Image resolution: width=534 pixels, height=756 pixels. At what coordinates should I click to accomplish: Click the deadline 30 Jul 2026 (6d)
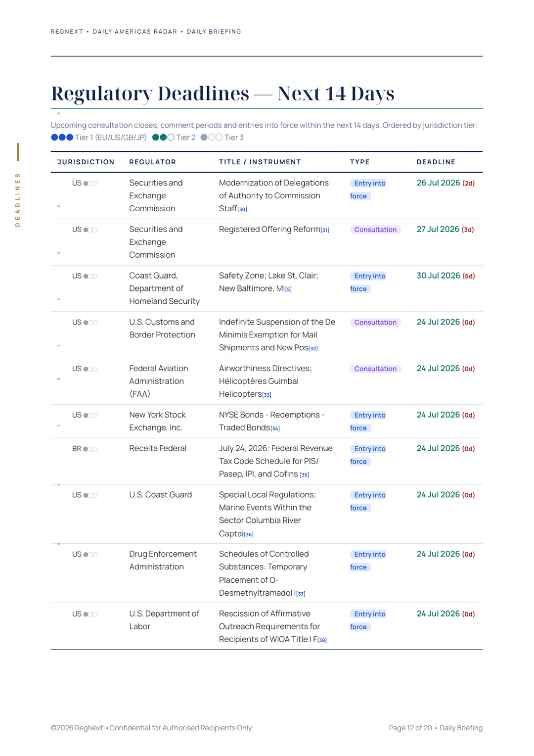(445, 276)
